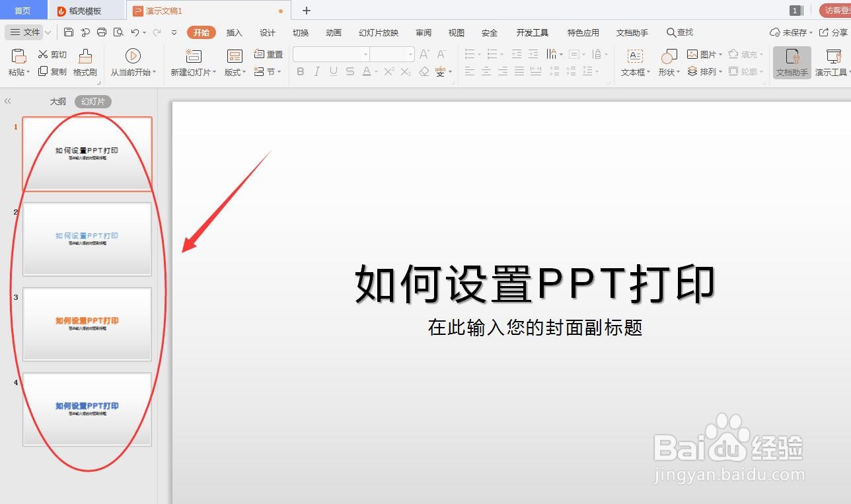This screenshot has width=851, height=504.
Task: Select slide 3 thumbnail in left panel
Action: coord(87,324)
